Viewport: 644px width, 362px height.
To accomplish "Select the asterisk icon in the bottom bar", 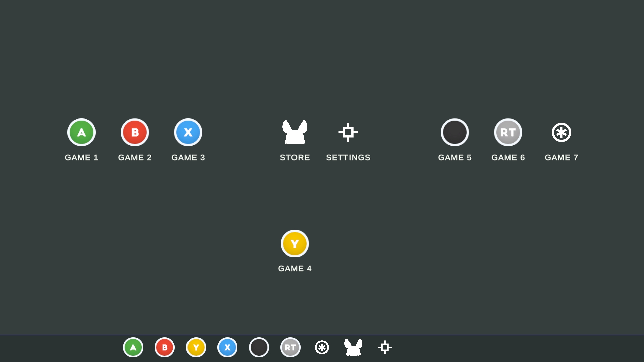I will (x=322, y=347).
